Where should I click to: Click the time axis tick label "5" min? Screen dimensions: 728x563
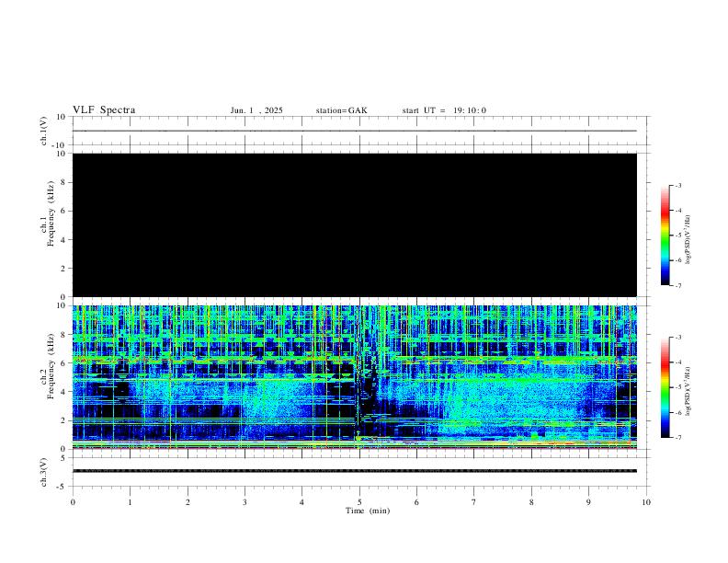359,502
